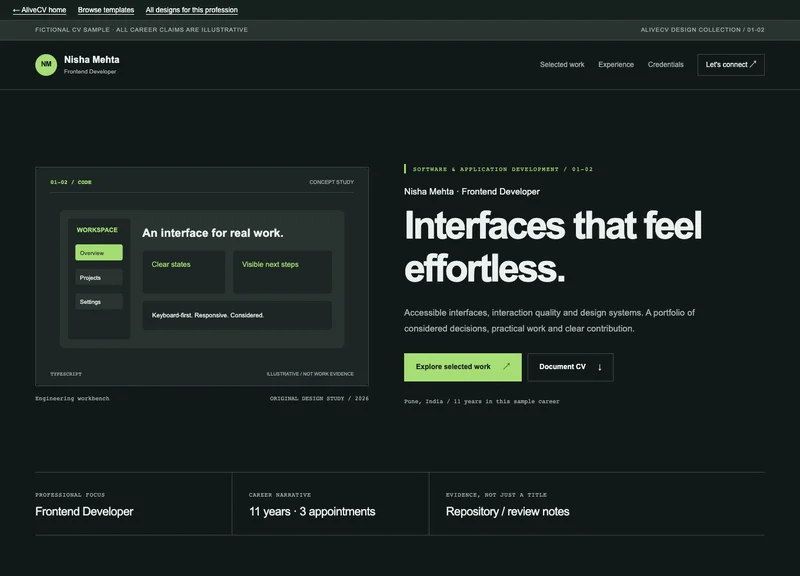Click the WORKSPACE label in mockup
The height and width of the screenshot is (576, 800).
click(97, 230)
